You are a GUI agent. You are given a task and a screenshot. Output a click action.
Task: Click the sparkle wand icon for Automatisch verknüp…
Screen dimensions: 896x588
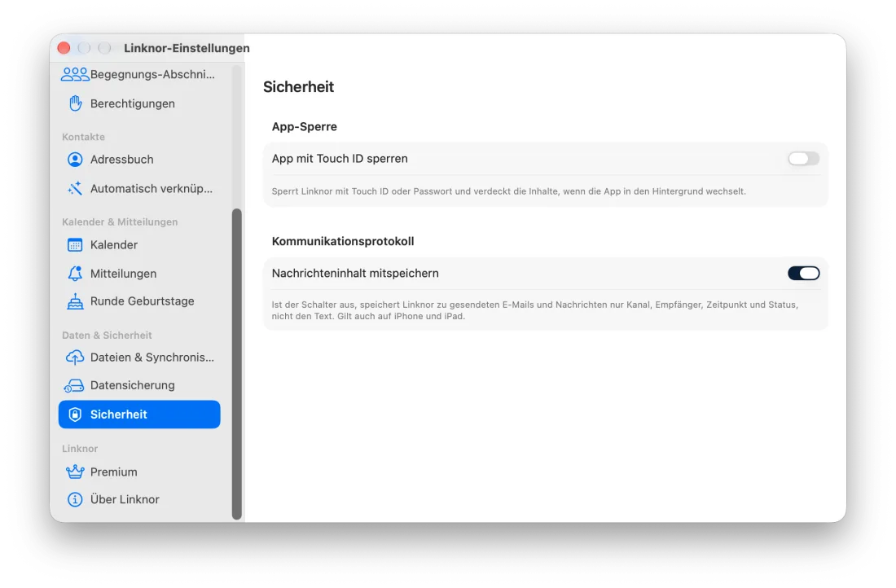click(x=75, y=189)
